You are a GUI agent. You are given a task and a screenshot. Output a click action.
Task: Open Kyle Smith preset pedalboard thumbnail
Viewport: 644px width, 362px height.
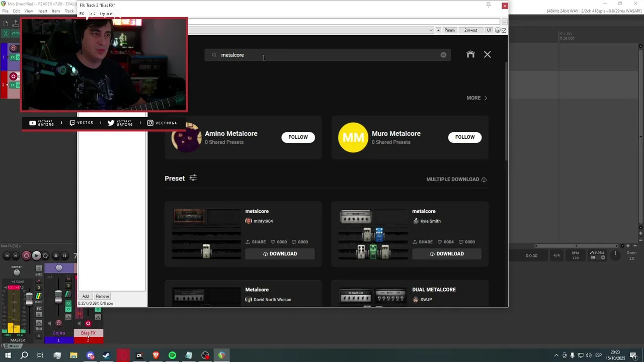[x=373, y=235]
